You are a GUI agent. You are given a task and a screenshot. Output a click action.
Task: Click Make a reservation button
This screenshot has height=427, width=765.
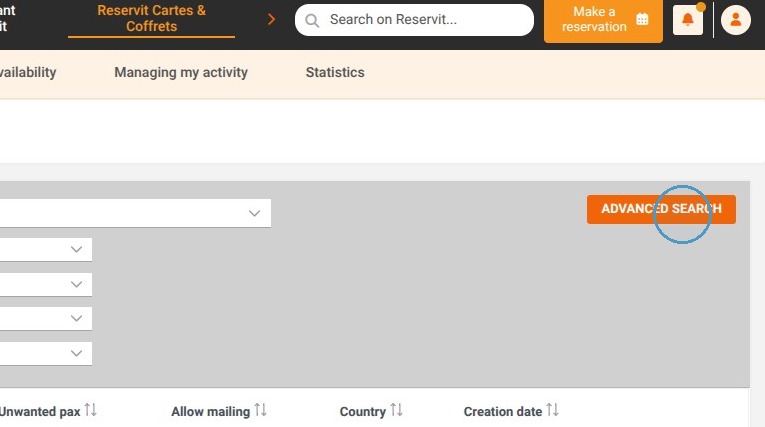(x=603, y=20)
